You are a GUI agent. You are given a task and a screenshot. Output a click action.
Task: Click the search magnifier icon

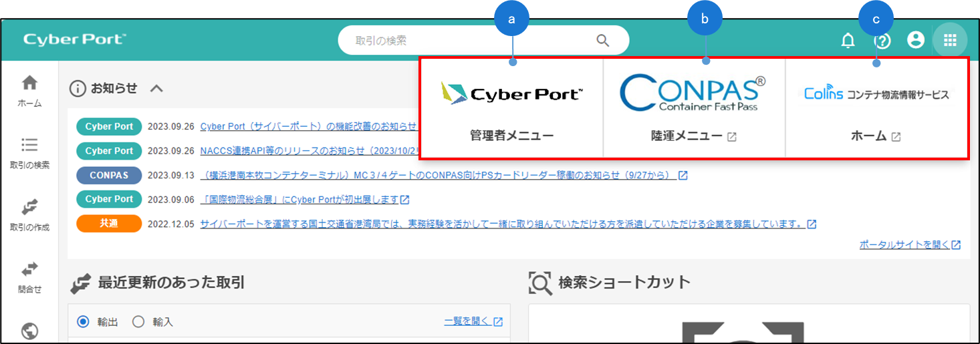tap(602, 41)
